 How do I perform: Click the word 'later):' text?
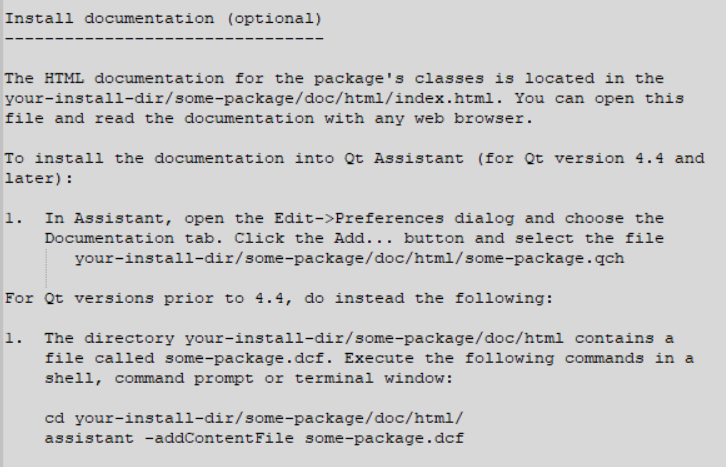pos(38,179)
